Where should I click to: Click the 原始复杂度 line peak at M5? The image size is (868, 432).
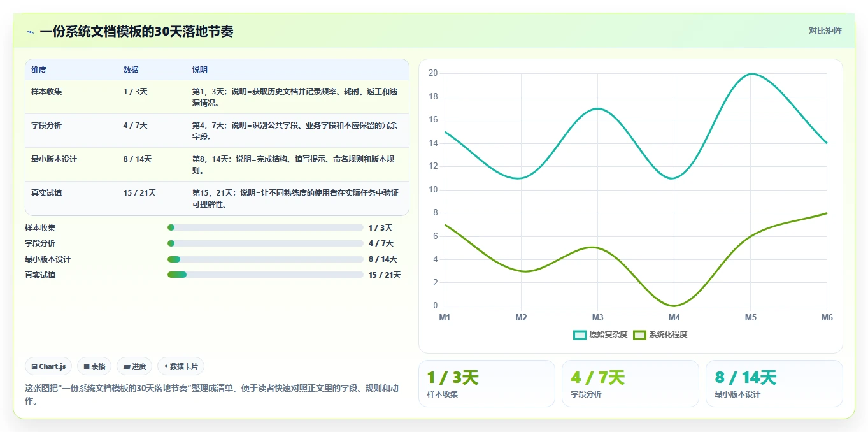pos(751,74)
